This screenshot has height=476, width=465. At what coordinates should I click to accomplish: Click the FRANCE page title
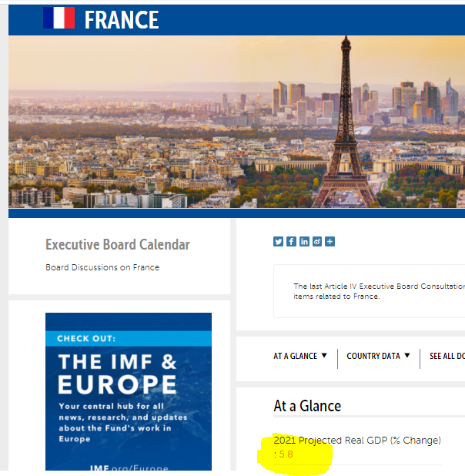[x=122, y=20]
